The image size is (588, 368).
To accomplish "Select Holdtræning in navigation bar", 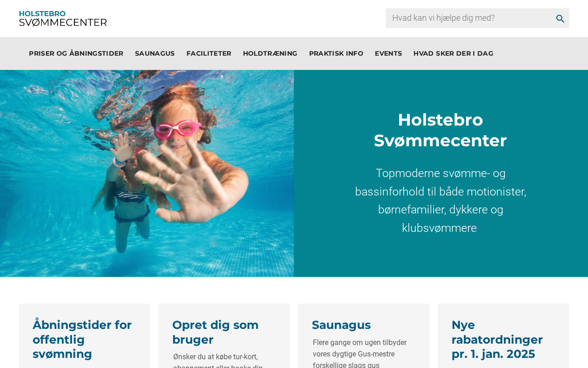I will pos(270,53).
